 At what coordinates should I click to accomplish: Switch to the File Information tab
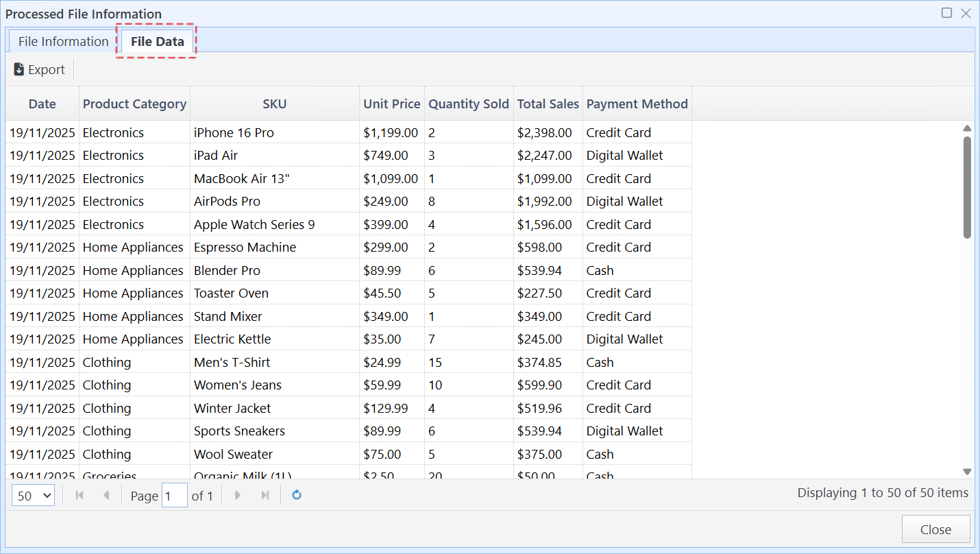(62, 41)
